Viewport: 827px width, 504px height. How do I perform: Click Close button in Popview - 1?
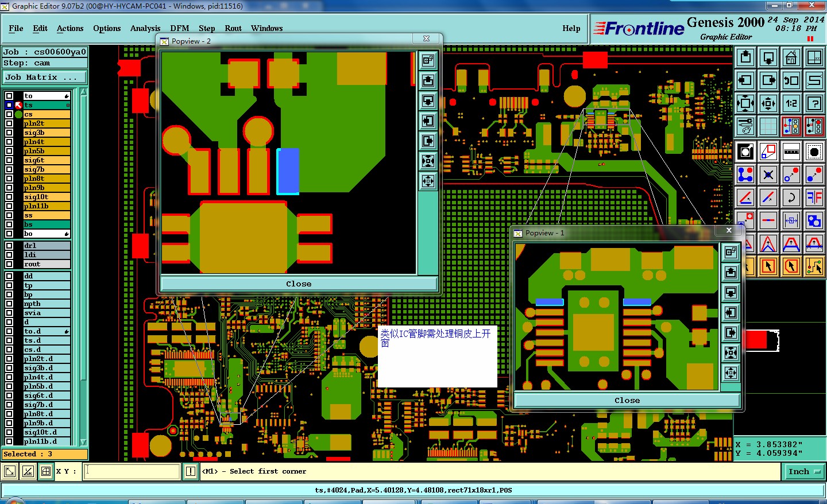[x=627, y=400]
